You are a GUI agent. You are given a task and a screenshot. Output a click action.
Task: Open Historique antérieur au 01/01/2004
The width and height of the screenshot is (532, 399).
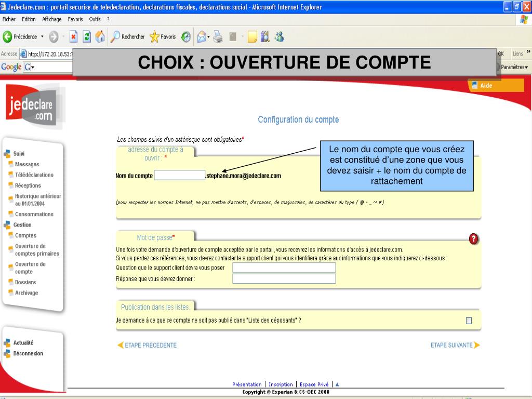[38, 200]
